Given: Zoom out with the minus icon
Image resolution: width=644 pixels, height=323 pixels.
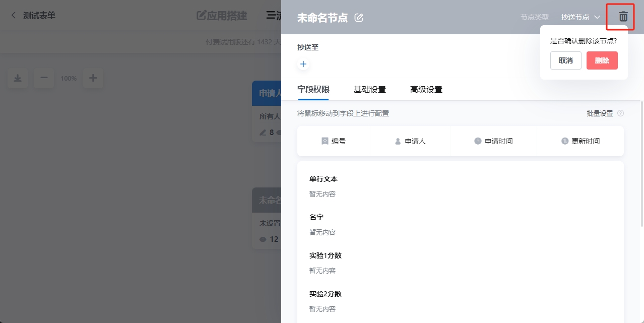Looking at the screenshot, I should pos(44,78).
